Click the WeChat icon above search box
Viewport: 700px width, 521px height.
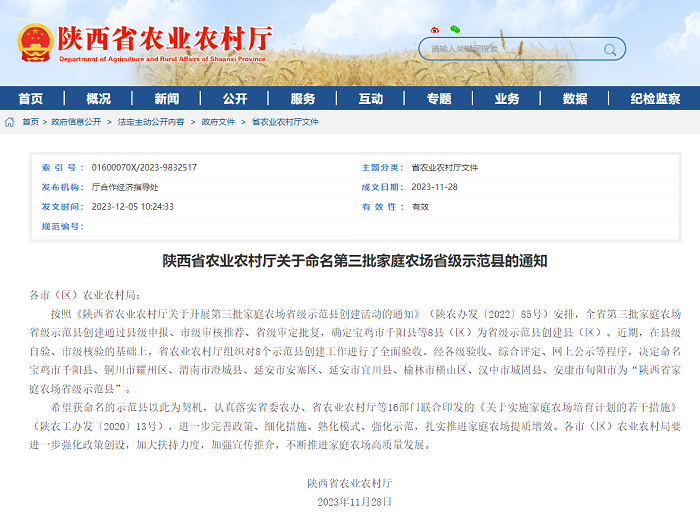pos(455,30)
